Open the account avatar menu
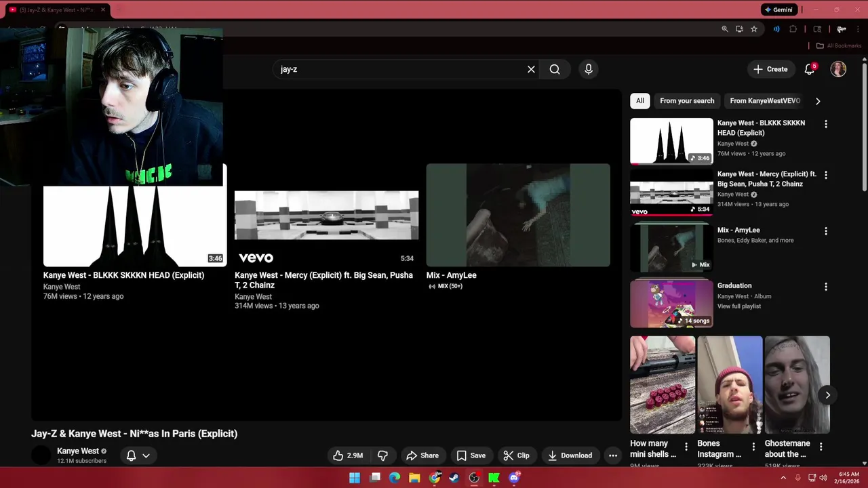This screenshot has width=868, height=488. click(838, 69)
